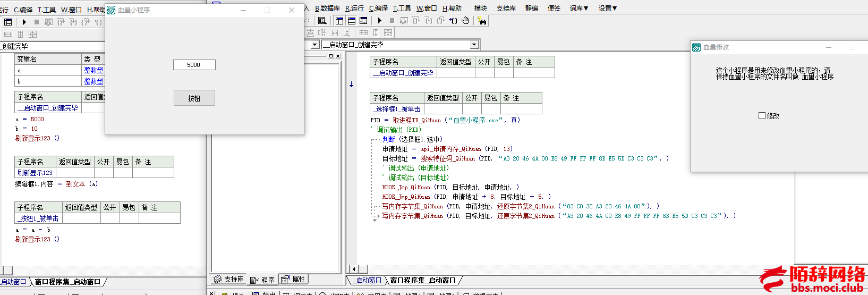Click the equal-size icon in right IDE toolbar
868x295 pixels.
pyautogui.click(x=388, y=33)
